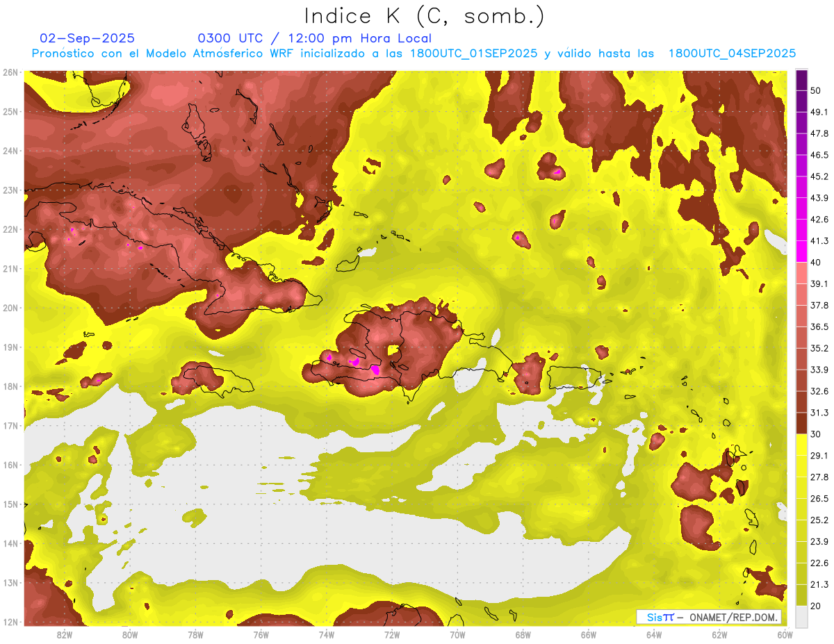
Task: Click the value 49.1 on the color scale
Action: [x=819, y=112]
